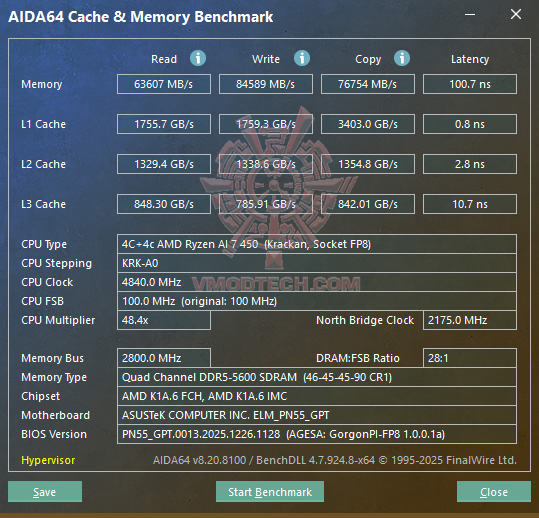Select the Memory Read result field

[164, 84]
